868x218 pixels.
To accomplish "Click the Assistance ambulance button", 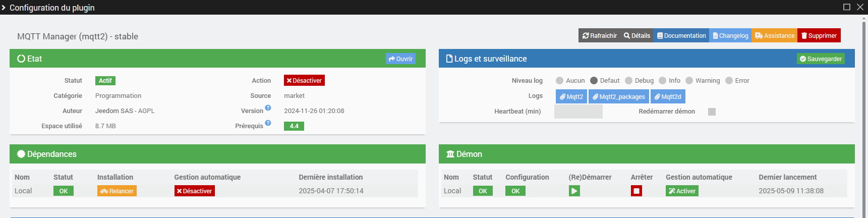I will 774,35.
